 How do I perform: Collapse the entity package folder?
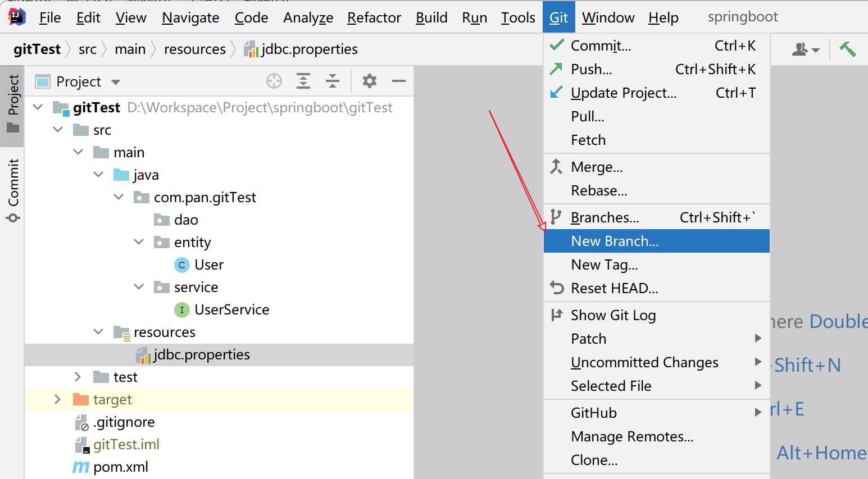pyautogui.click(x=139, y=242)
